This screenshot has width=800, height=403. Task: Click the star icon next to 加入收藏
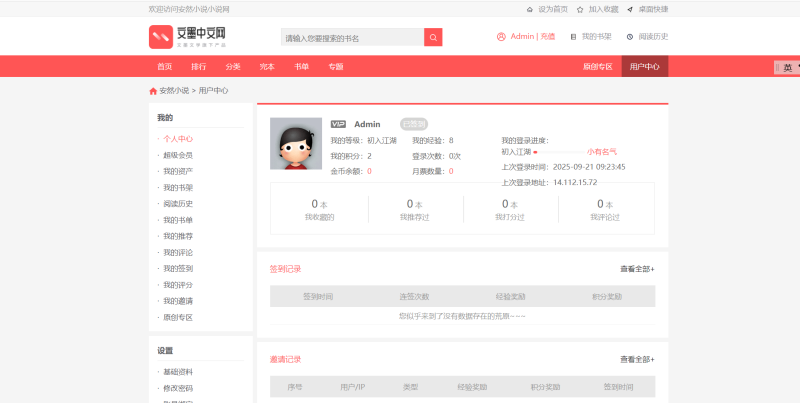click(580, 9)
